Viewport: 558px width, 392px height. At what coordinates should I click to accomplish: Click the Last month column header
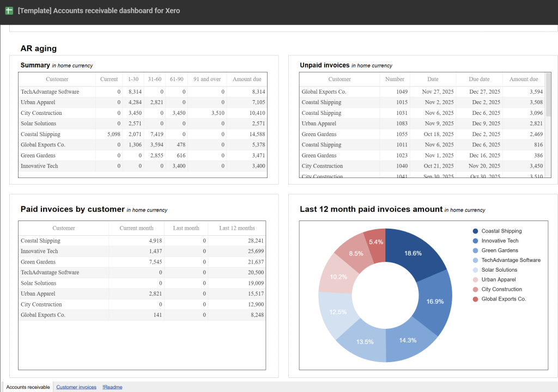186,228
